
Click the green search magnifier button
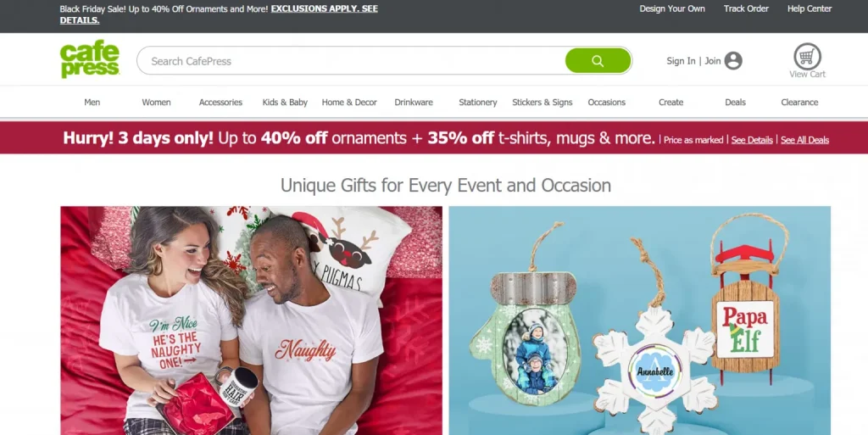598,61
